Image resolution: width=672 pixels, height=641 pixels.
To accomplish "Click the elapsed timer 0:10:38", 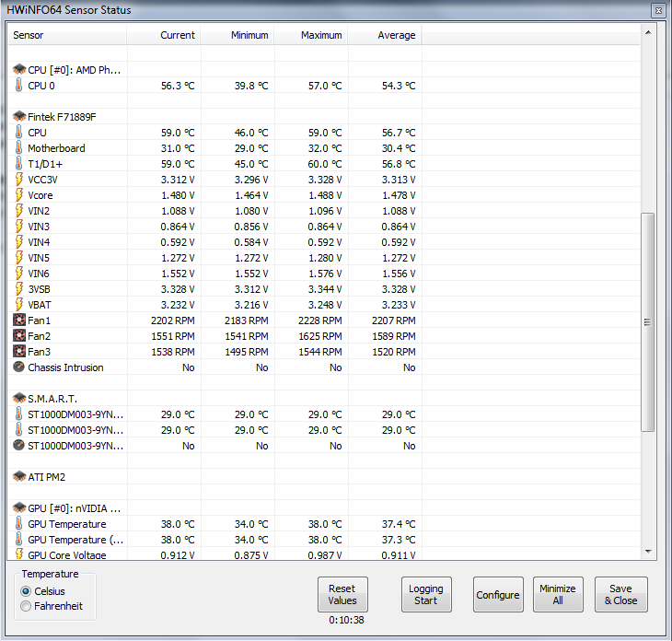I will (x=346, y=620).
